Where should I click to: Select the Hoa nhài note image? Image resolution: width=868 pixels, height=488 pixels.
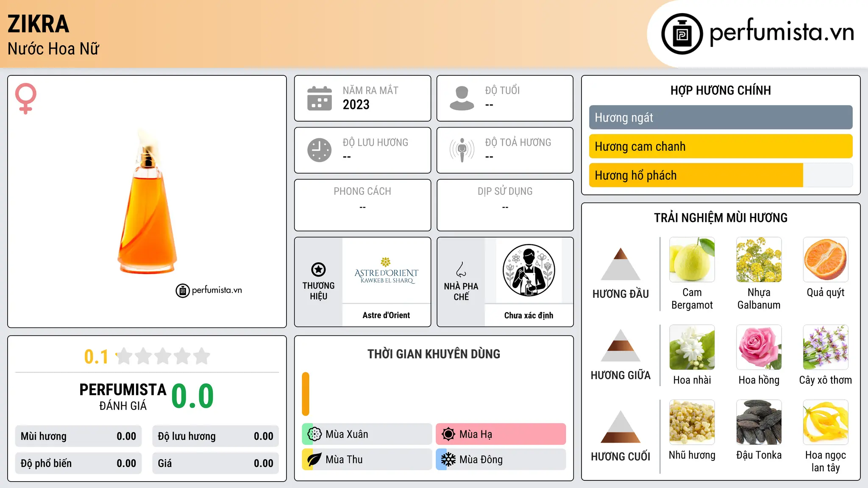coord(692,347)
